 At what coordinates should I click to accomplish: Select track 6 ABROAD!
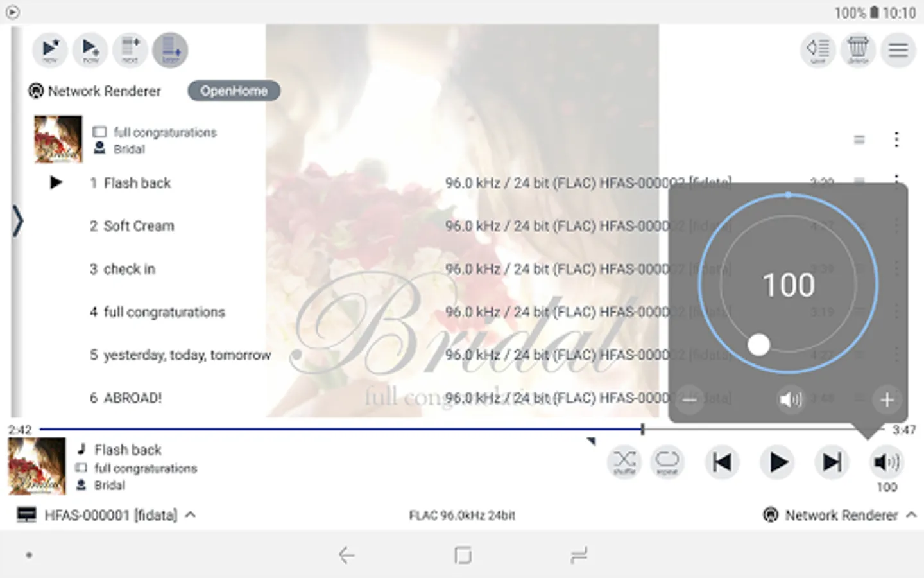click(125, 398)
